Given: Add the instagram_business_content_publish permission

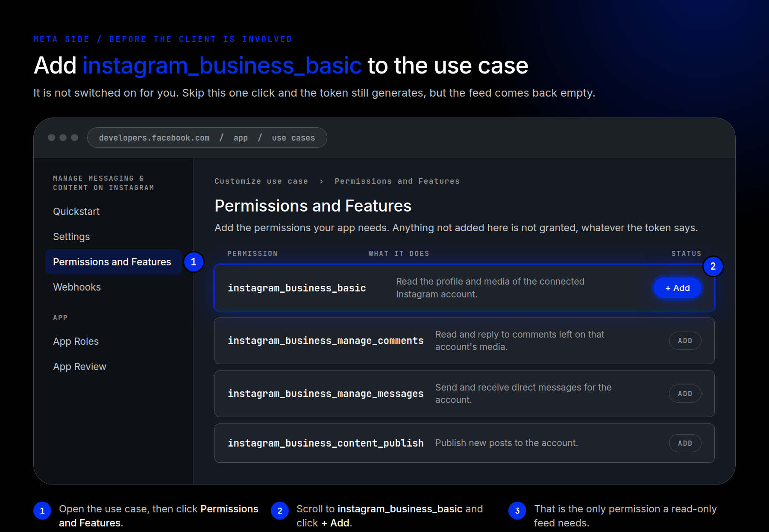Looking at the screenshot, I should [685, 443].
